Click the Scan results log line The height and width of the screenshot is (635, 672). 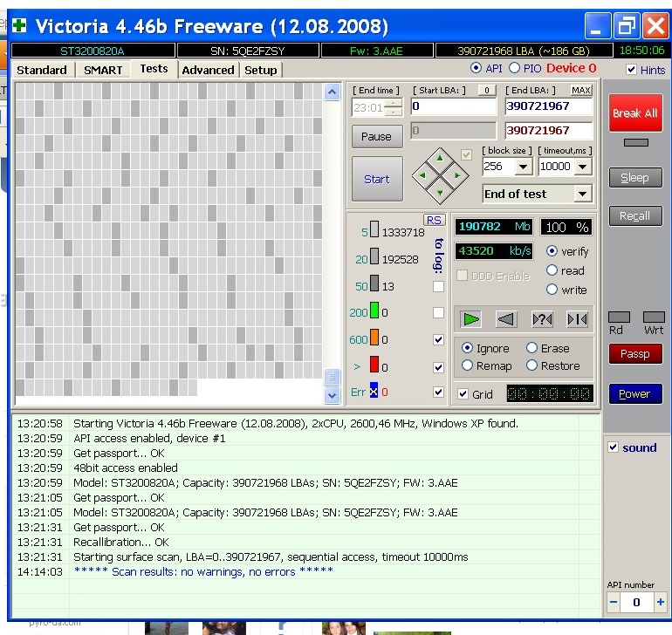coord(203,571)
